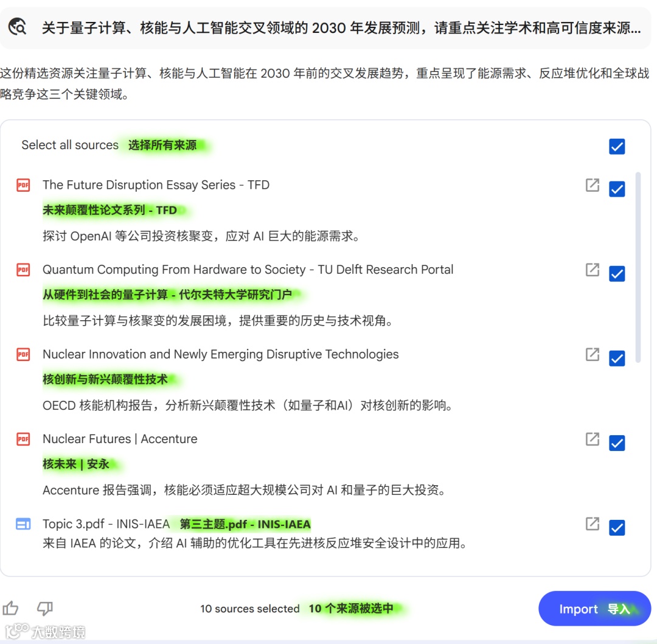This screenshot has height=644, width=657.
Task: Give a thumbs down rating
Action: (45, 608)
